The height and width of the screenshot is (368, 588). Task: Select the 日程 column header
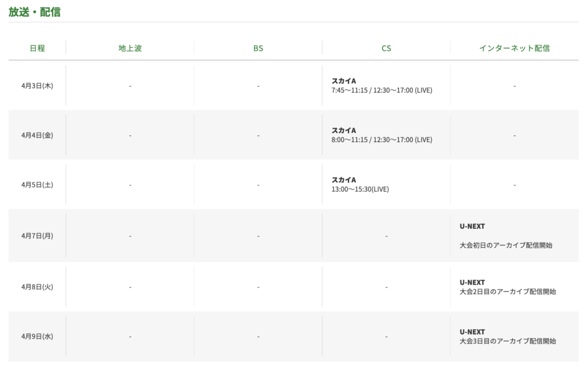(37, 48)
